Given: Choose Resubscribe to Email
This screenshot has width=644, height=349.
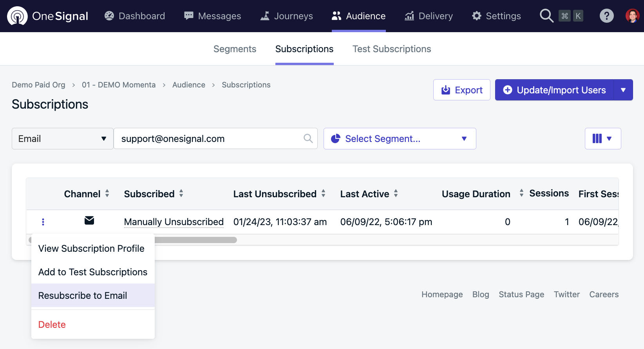Looking at the screenshot, I should pyautogui.click(x=93, y=296).
